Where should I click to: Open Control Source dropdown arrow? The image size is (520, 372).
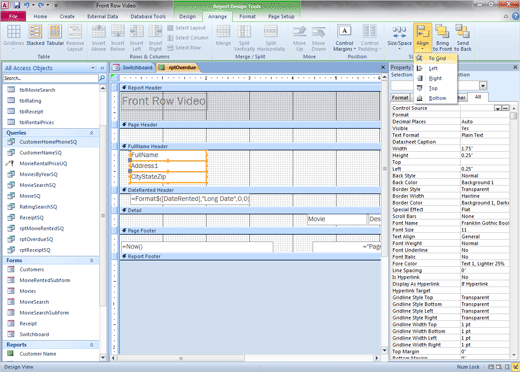pos(497,108)
